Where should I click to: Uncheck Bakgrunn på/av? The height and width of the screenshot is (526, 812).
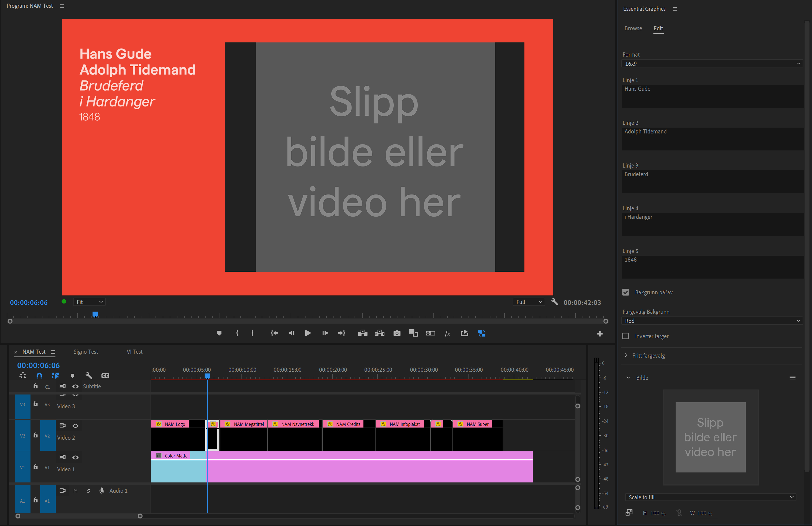coord(625,292)
